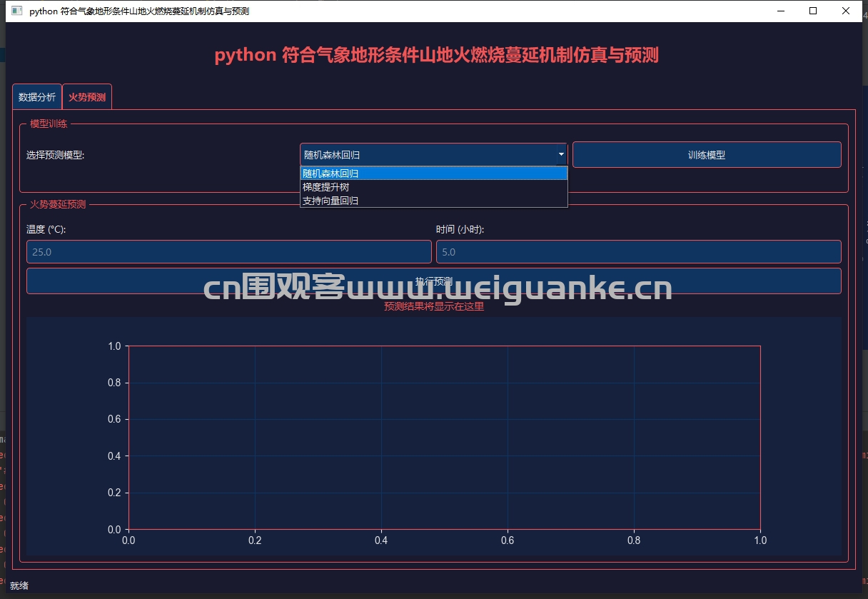The image size is (868, 599).
Task: Select the 火势预测 tab
Action: (87, 97)
